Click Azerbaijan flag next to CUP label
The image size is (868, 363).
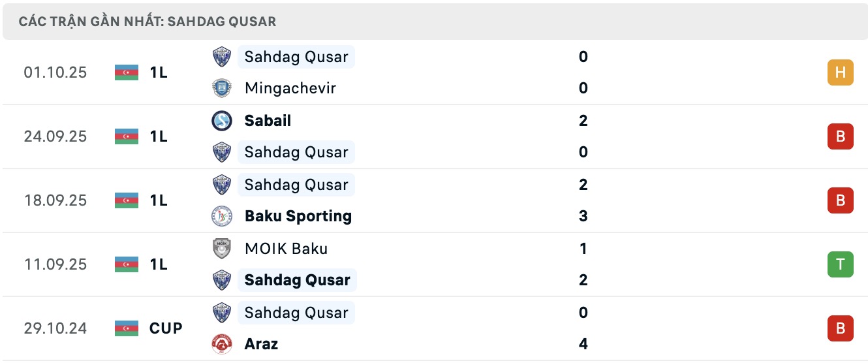(127, 328)
